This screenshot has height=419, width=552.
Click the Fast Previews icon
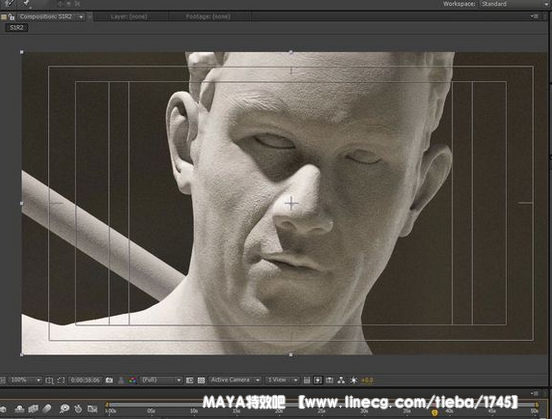click(318, 380)
